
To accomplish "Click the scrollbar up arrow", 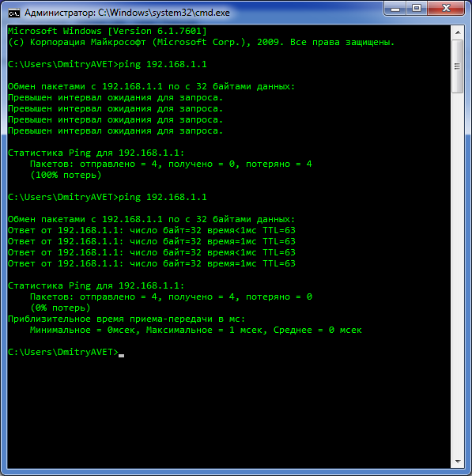I will pyautogui.click(x=458, y=32).
